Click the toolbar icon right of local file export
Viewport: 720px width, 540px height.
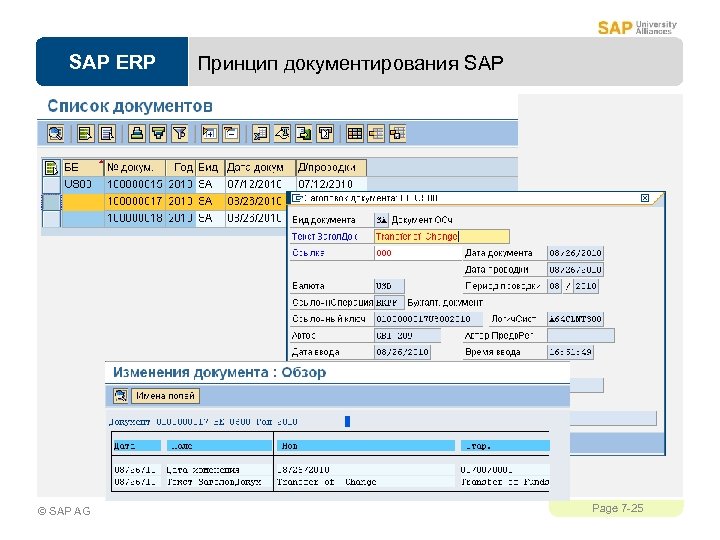point(325,134)
